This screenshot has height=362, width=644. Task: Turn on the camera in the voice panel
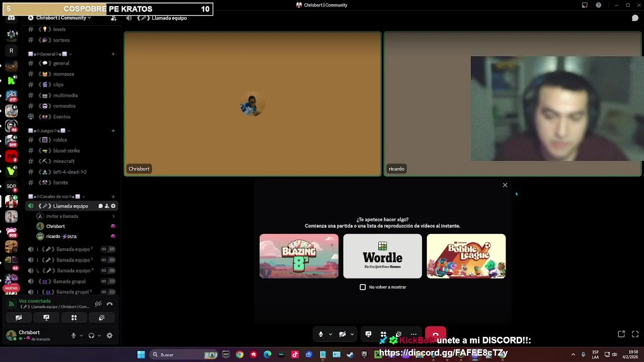click(x=19, y=318)
